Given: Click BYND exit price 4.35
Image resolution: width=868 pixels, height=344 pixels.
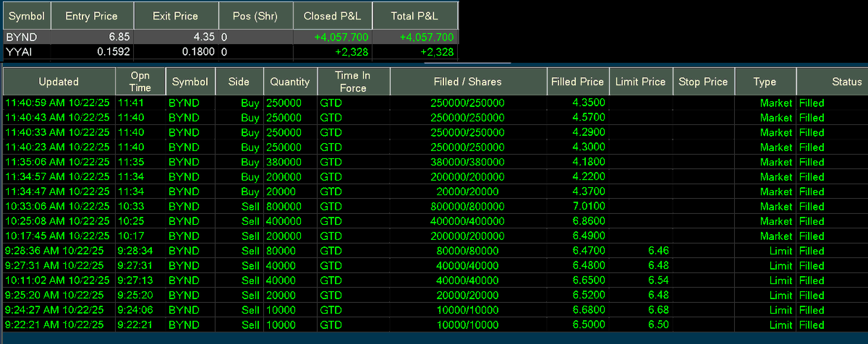Looking at the screenshot, I should [203, 37].
